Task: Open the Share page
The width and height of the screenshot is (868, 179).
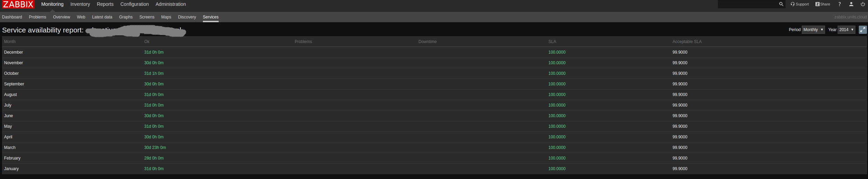Action: [x=822, y=4]
